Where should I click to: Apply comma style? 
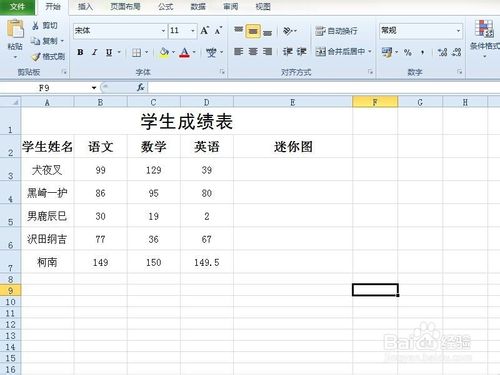[x=422, y=52]
